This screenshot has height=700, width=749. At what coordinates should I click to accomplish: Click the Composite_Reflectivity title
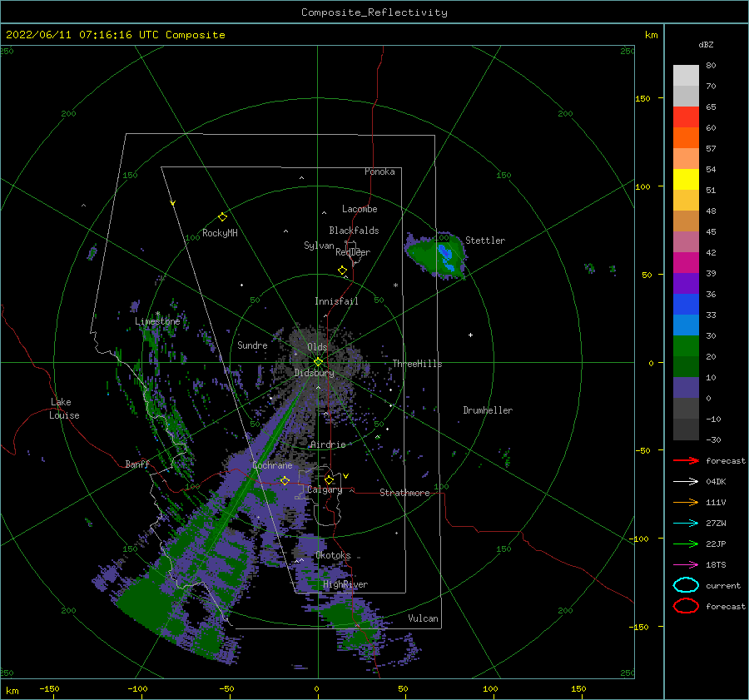coord(374,12)
